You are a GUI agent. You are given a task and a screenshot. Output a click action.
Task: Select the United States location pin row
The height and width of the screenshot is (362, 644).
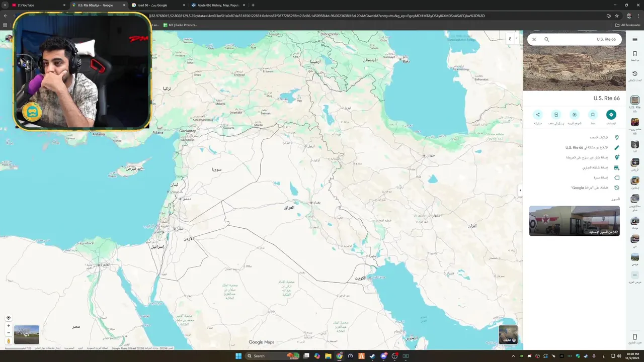coord(575,137)
